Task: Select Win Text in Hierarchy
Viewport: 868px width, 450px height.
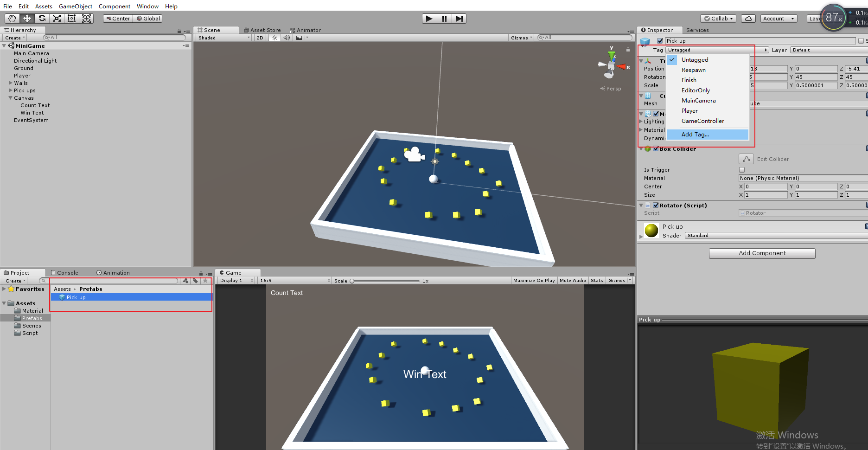Action: (32, 113)
